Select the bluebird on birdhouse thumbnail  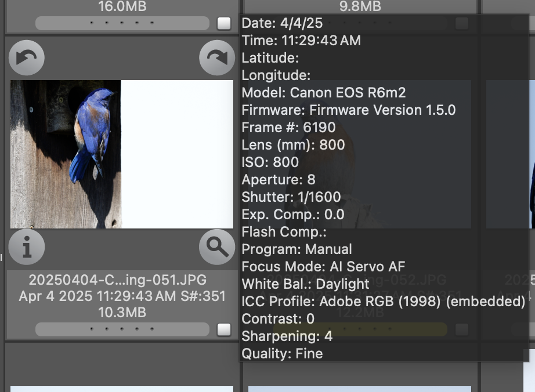click(122, 154)
